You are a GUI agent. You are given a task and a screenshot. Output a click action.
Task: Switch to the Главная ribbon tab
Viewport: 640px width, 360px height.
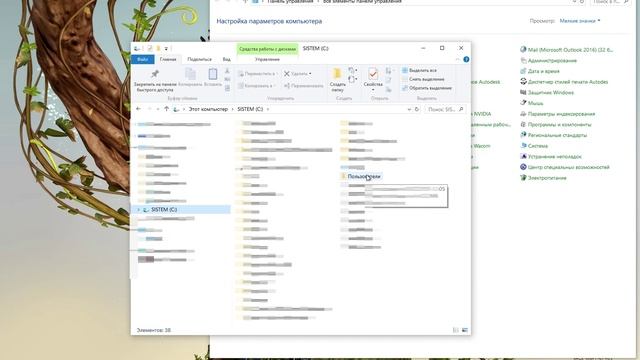click(x=168, y=60)
